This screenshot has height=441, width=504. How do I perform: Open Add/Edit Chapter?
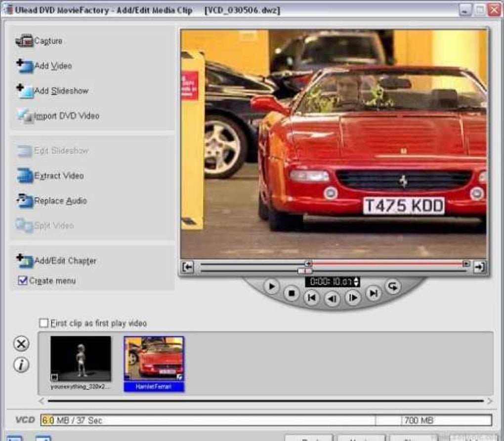[x=56, y=260]
